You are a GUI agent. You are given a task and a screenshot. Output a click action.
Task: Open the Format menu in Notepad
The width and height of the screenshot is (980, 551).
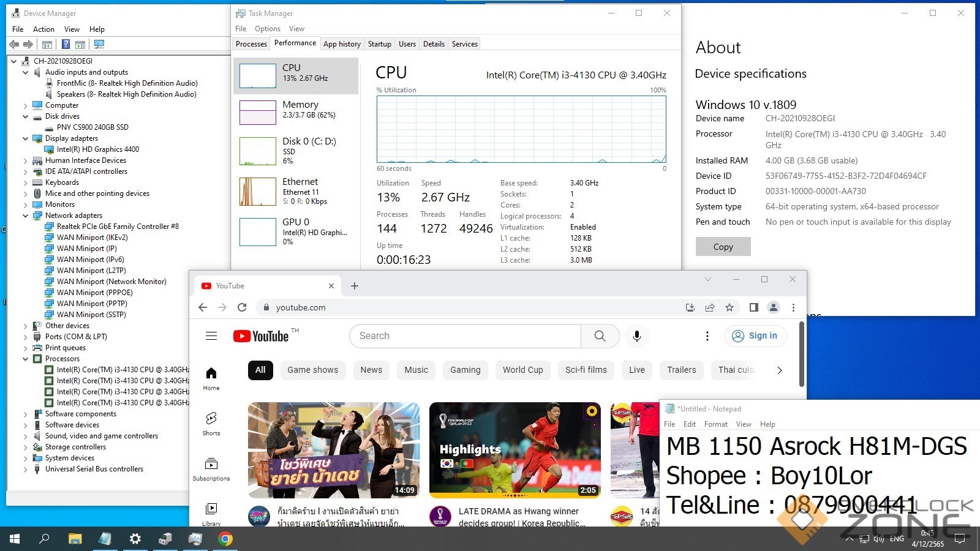point(715,424)
